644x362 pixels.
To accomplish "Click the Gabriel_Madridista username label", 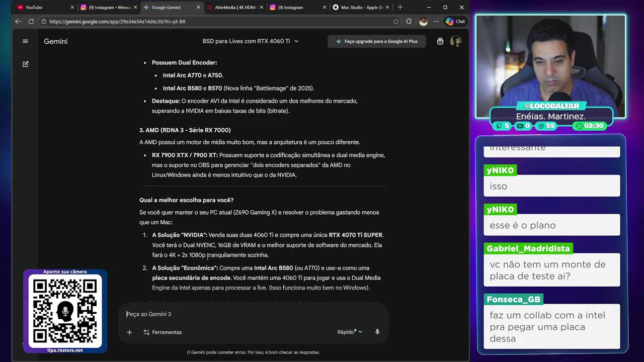I will pyautogui.click(x=528, y=248).
